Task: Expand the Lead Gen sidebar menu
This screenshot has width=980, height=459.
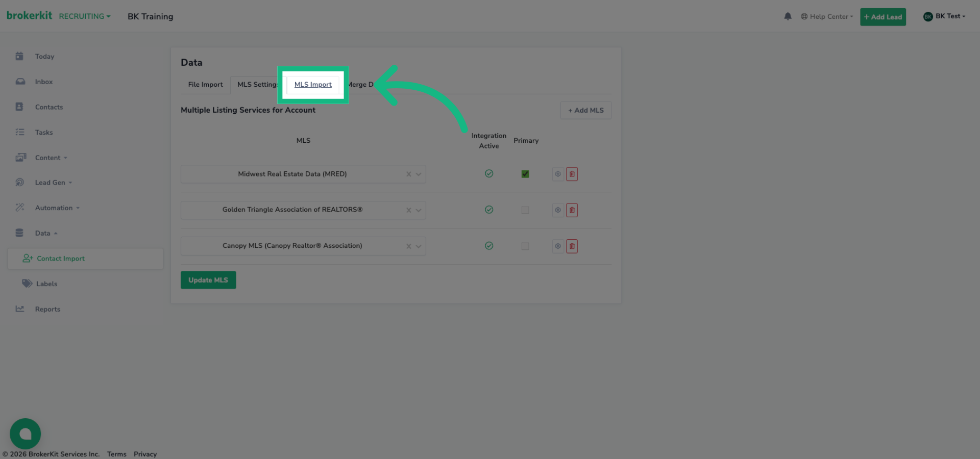Action: [54, 183]
